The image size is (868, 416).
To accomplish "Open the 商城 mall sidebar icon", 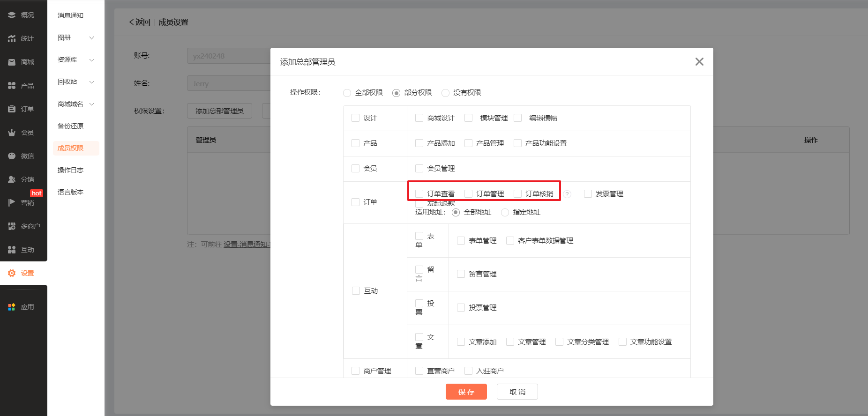I will [12, 62].
